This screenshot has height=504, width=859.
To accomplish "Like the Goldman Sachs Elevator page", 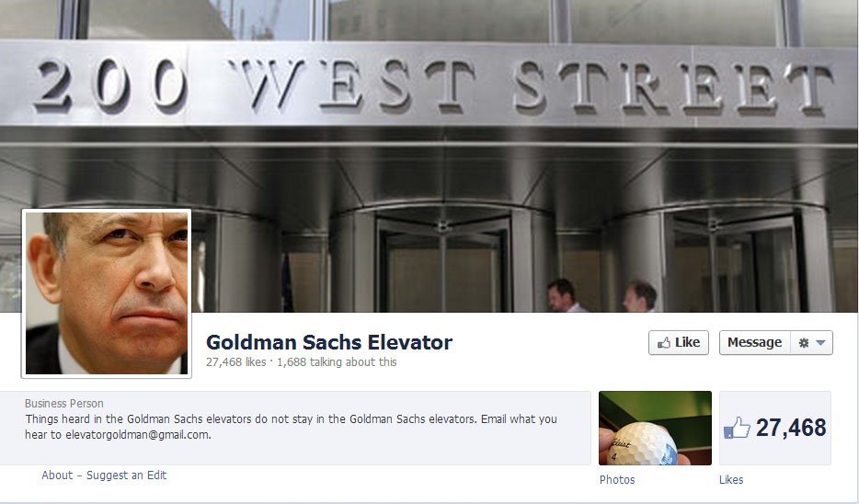I will [x=679, y=342].
